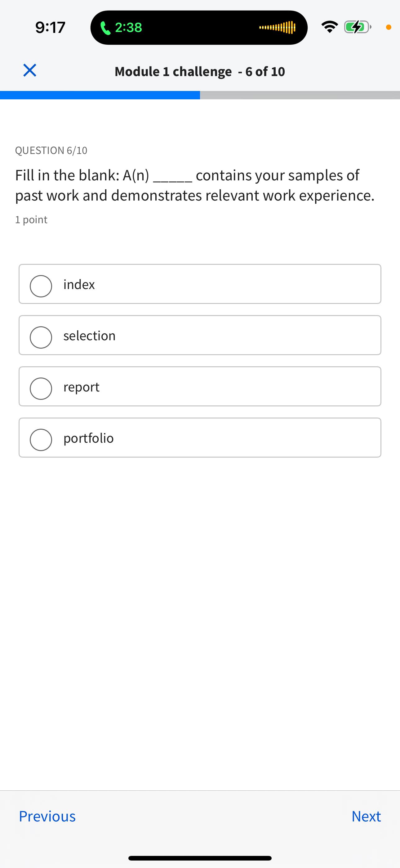Tap the 9:17 clock in status bar
This screenshot has height=868, width=400.
[x=50, y=27]
